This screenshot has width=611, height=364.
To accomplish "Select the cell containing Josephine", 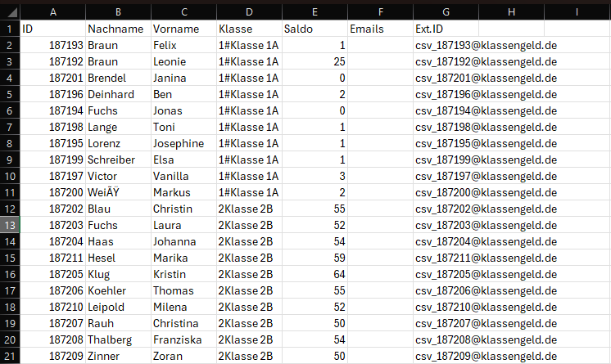I will [184, 143].
